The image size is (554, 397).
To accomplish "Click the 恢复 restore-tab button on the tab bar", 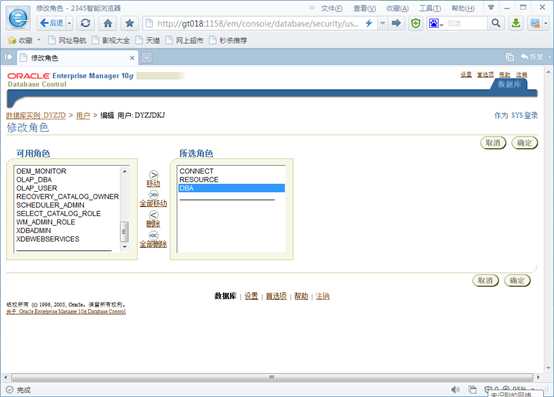I will click(x=532, y=57).
